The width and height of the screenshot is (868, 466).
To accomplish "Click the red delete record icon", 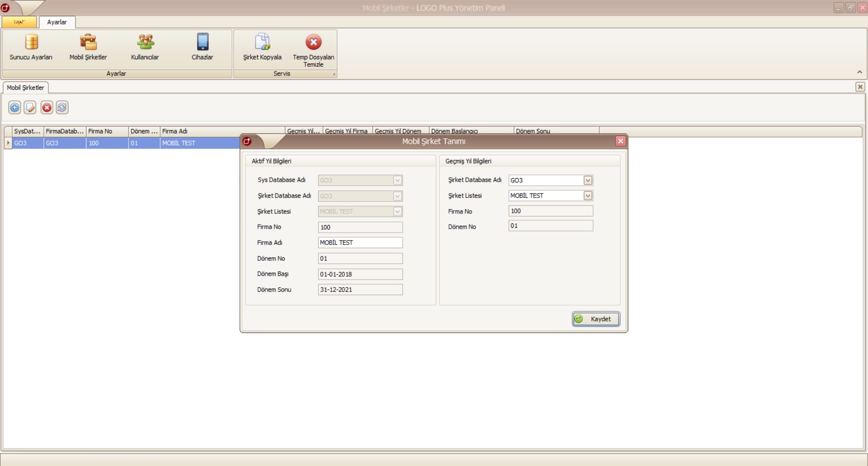I will click(47, 108).
